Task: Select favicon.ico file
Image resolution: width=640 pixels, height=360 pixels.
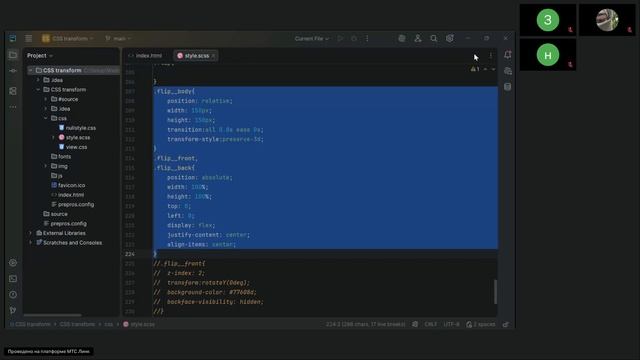Action: click(68, 185)
